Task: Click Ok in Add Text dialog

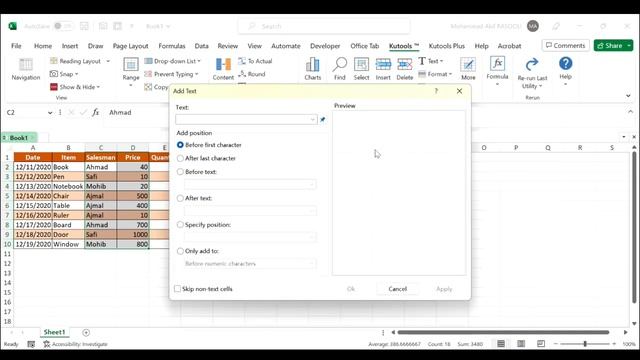Action: pos(351,289)
